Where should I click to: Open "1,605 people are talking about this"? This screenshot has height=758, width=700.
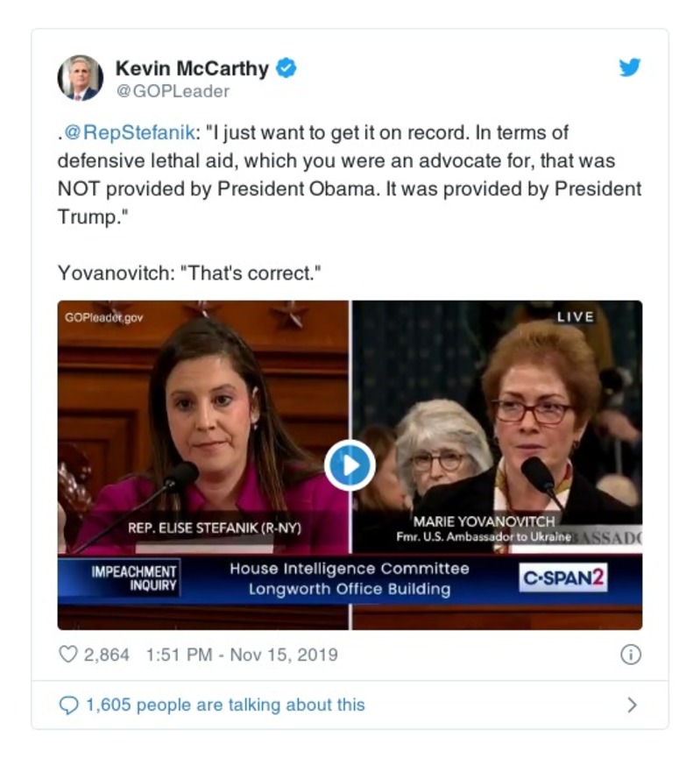pyautogui.click(x=225, y=705)
